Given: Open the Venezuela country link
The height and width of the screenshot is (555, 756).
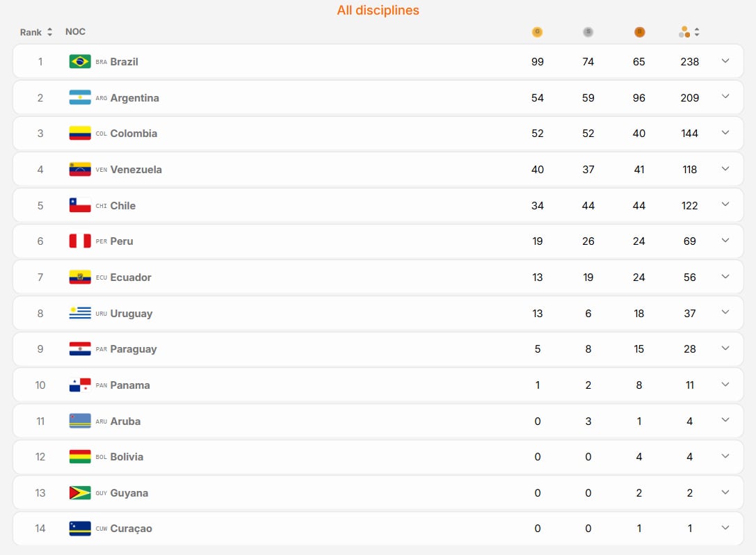Looking at the screenshot, I should pyautogui.click(x=136, y=170).
